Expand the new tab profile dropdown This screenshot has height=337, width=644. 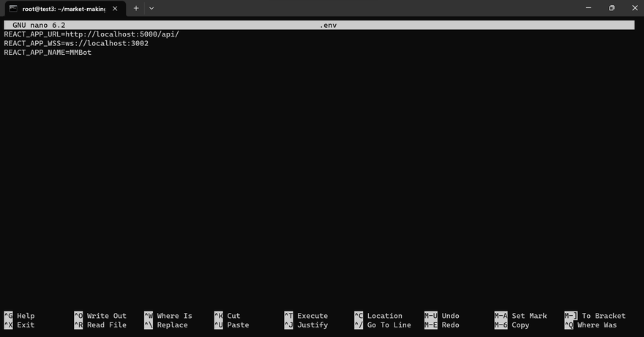151,8
